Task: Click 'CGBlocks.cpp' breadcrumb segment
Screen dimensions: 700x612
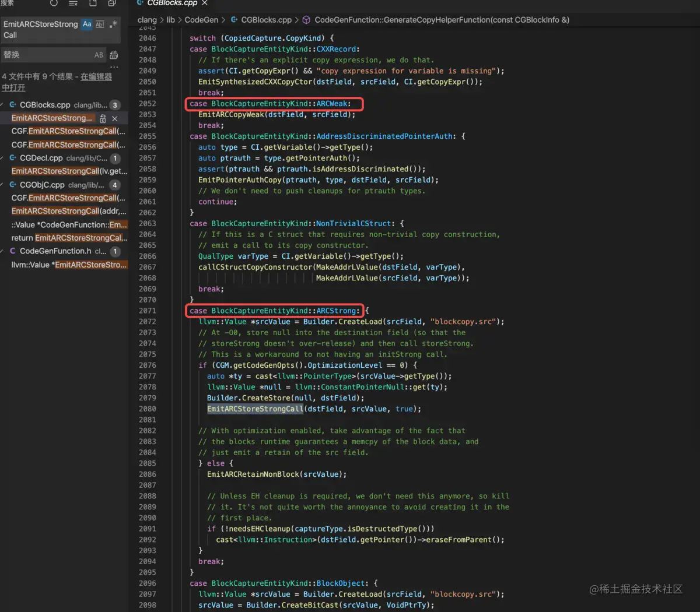Action: pos(266,20)
